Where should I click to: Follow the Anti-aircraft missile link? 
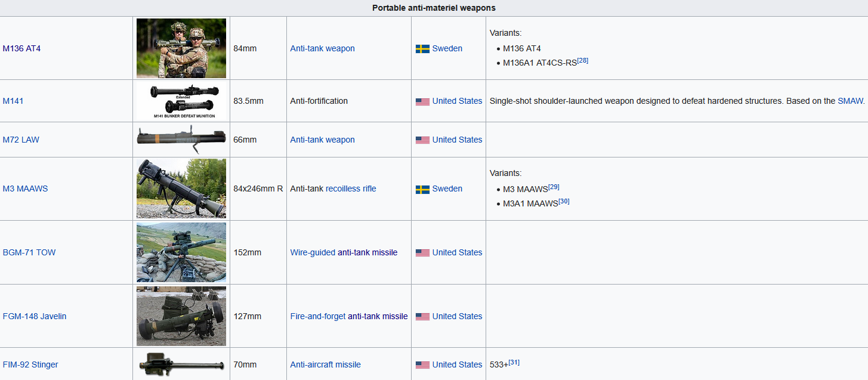pos(325,364)
